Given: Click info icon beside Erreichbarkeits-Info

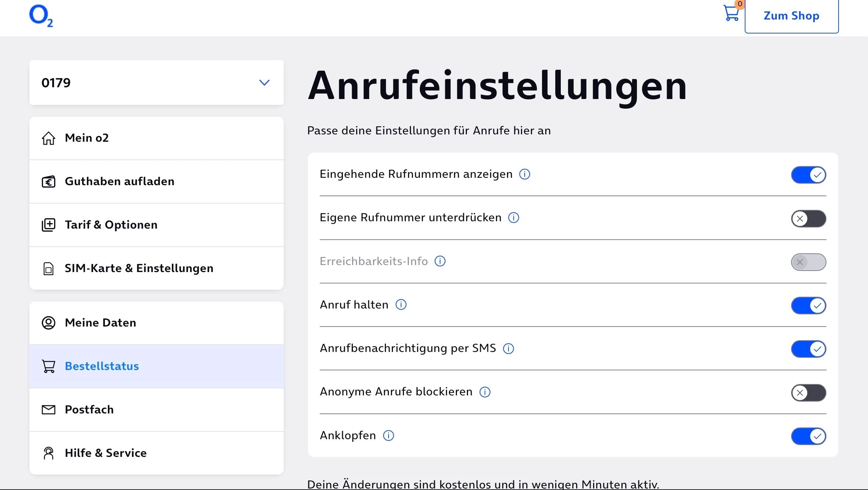Looking at the screenshot, I should (440, 261).
